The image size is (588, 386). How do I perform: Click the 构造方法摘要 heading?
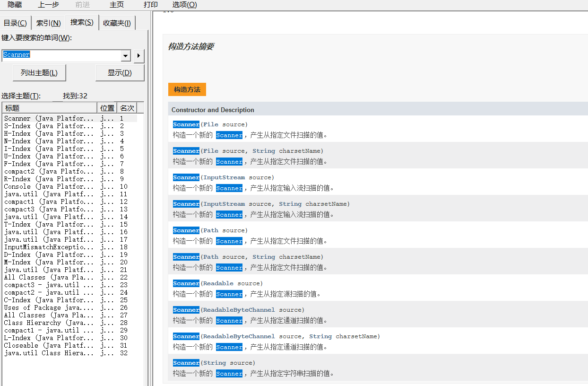click(x=191, y=46)
